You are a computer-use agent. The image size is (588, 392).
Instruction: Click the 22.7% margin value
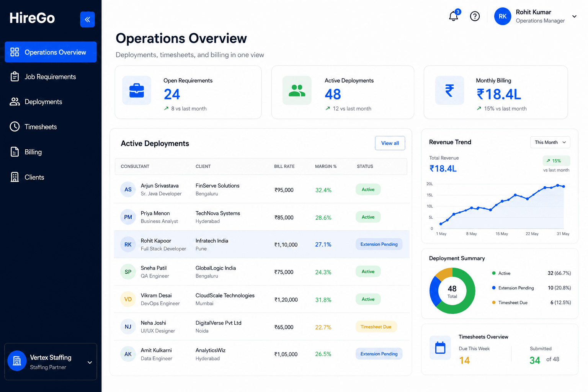(x=323, y=327)
